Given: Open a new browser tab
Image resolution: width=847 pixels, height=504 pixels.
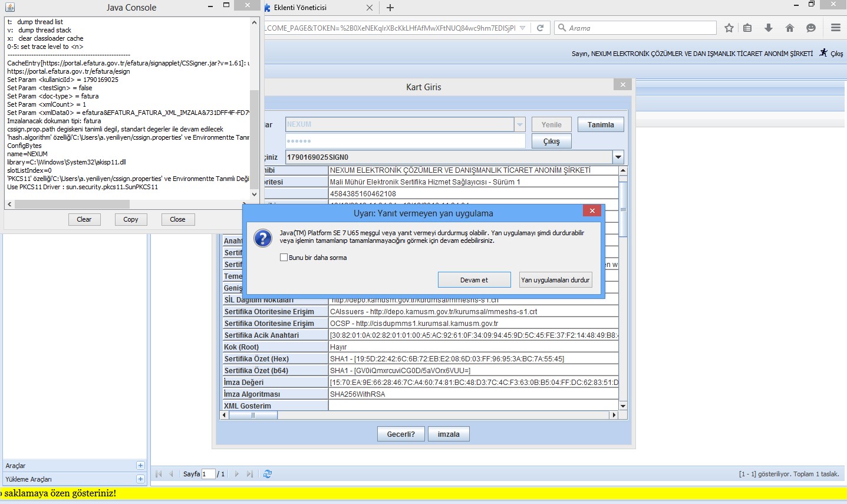Looking at the screenshot, I should (390, 8).
